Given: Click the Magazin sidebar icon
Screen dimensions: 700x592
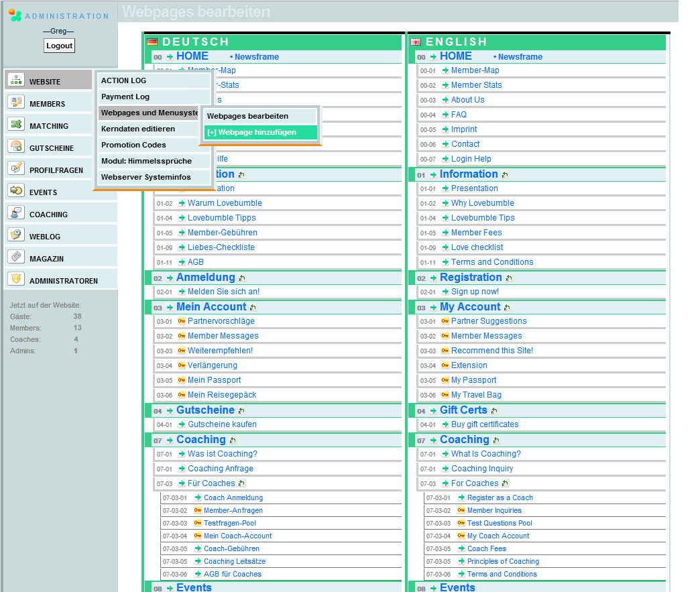Looking at the screenshot, I should (16, 257).
